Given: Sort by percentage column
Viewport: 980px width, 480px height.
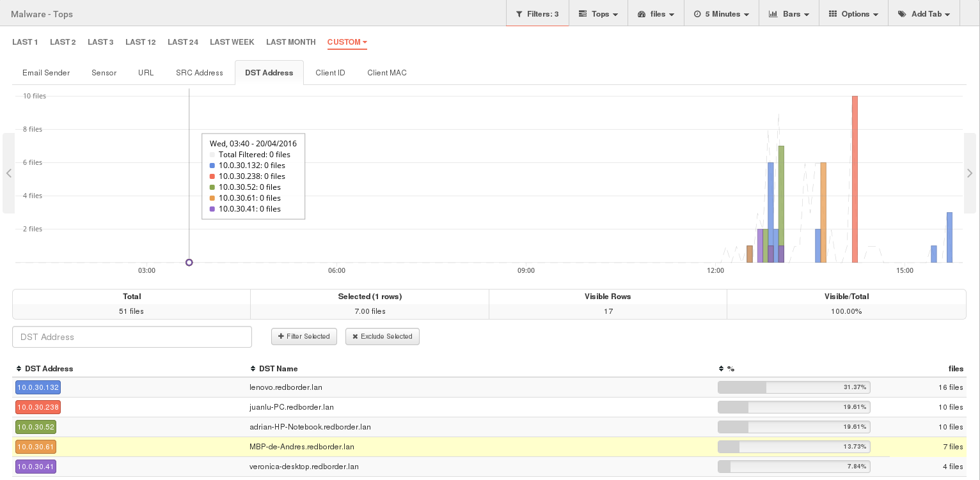Looking at the screenshot, I should pyautogui.click(x=727, y=369).
